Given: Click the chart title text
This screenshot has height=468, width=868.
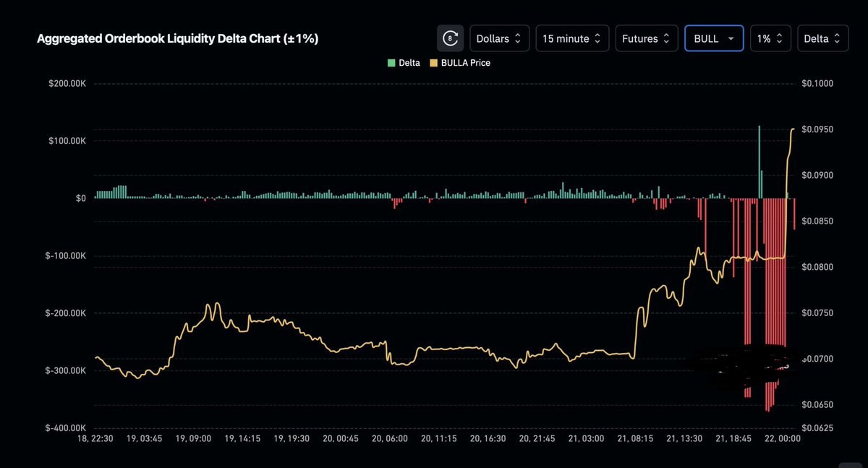Looking at the screenshot, I should click(x=178, y=38).
